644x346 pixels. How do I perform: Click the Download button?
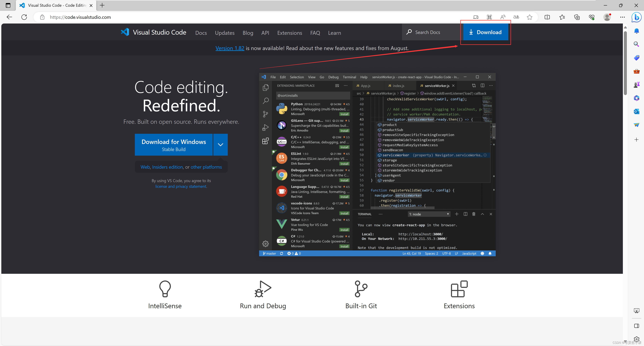click(x=485, y=32)
